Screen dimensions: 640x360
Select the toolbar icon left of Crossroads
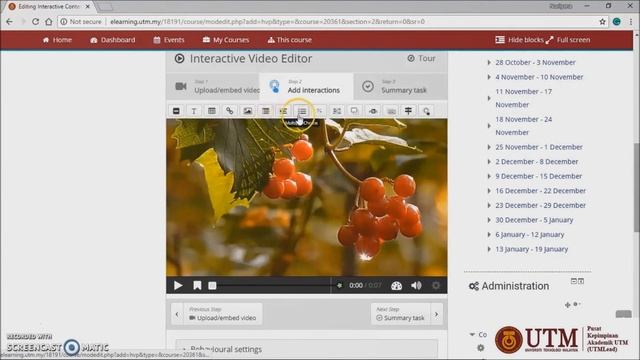391,111
